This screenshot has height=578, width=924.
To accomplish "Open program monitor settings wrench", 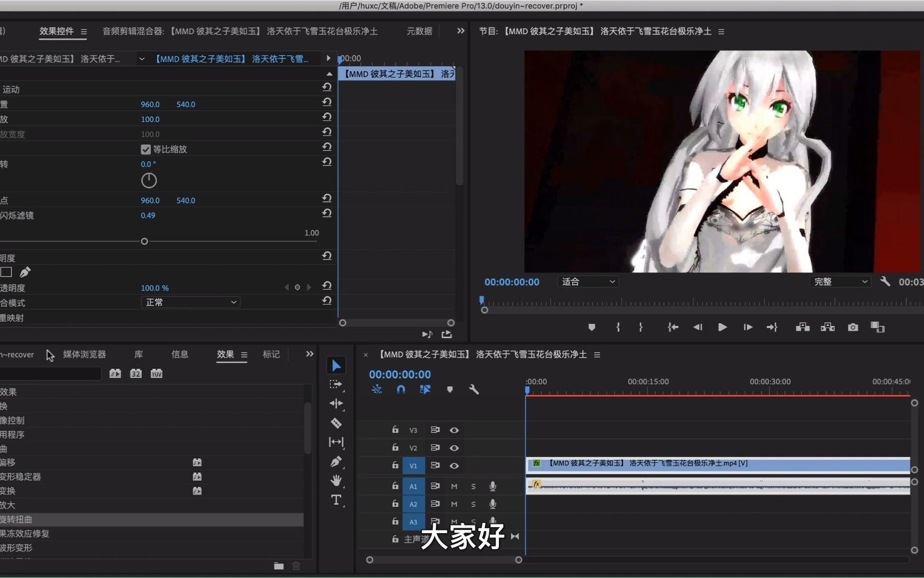I will (x=885, y=282).
